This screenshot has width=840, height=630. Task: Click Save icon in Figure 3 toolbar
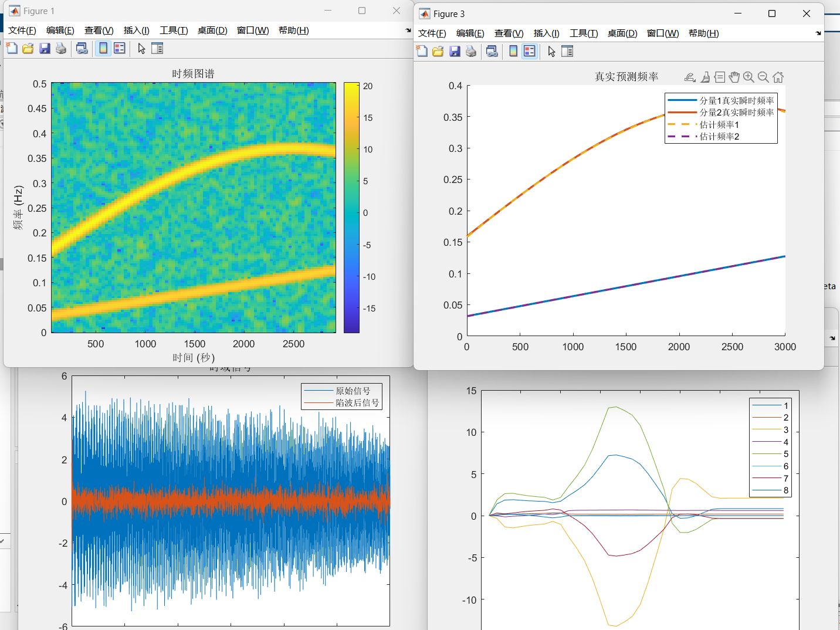coord(455,52)
